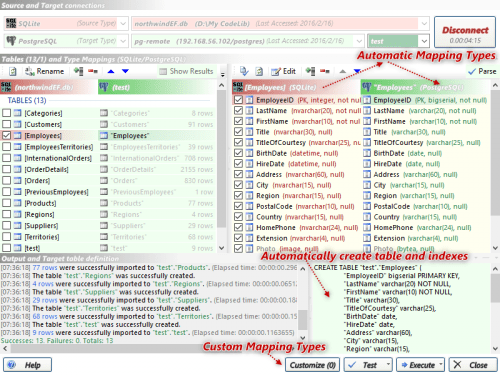Open the tables toolbar overflow arrow
The height and width of the screenshot is (375, 500).
[223, 75]
